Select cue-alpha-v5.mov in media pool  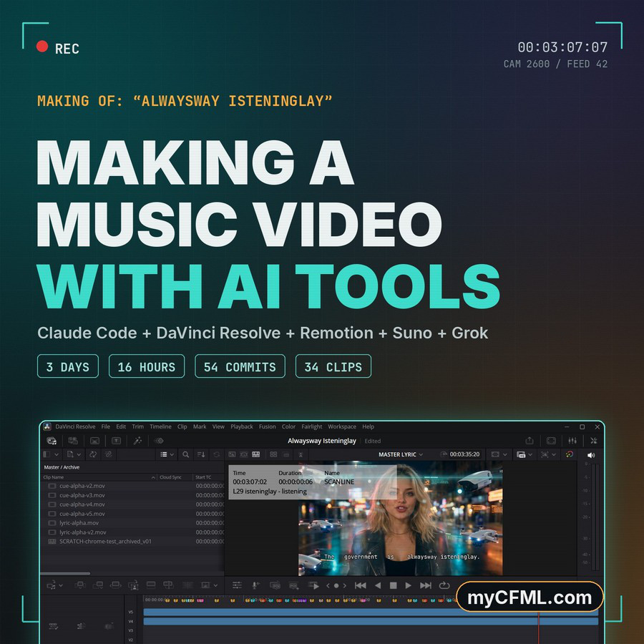coord(82,514)
